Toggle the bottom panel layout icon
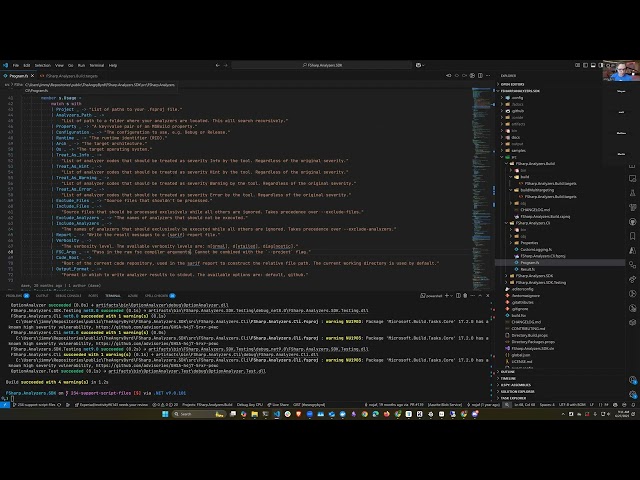Image resolution: width=640 pixels, height=480 pixels. pos(593,65)
